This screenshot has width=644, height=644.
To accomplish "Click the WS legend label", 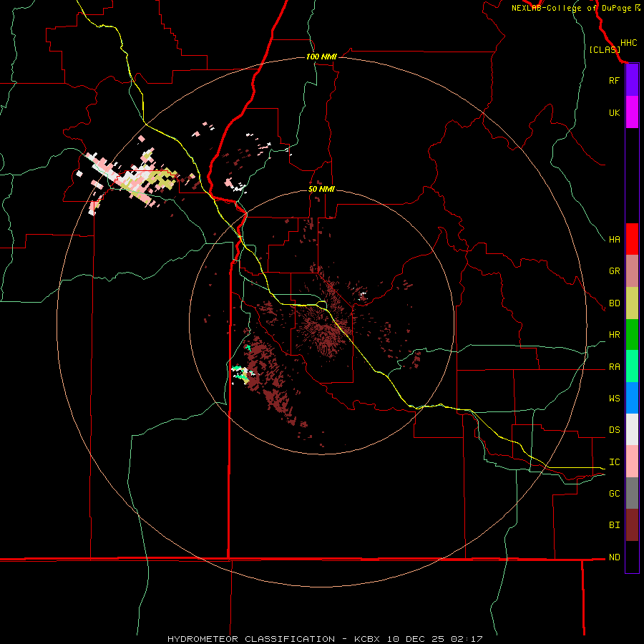I will [614, 399].
